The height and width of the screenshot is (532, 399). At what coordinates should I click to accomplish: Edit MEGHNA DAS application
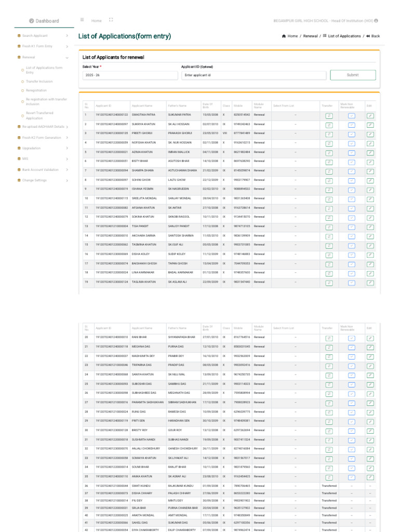(370, 348)
